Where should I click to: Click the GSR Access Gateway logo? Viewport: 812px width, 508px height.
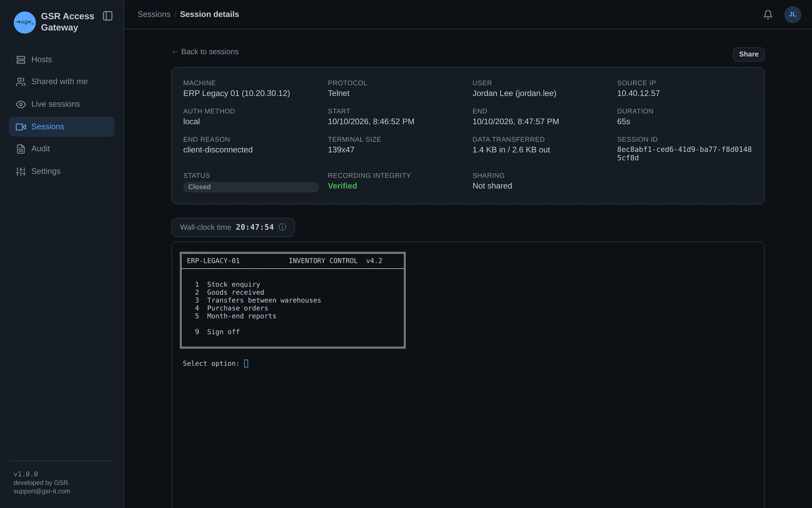pos(25,22)
